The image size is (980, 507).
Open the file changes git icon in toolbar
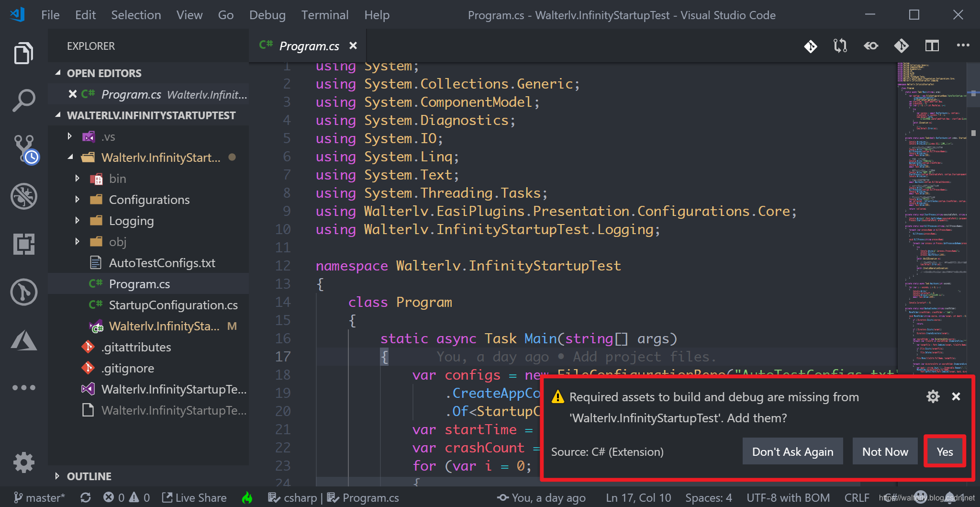coord(811,46)
